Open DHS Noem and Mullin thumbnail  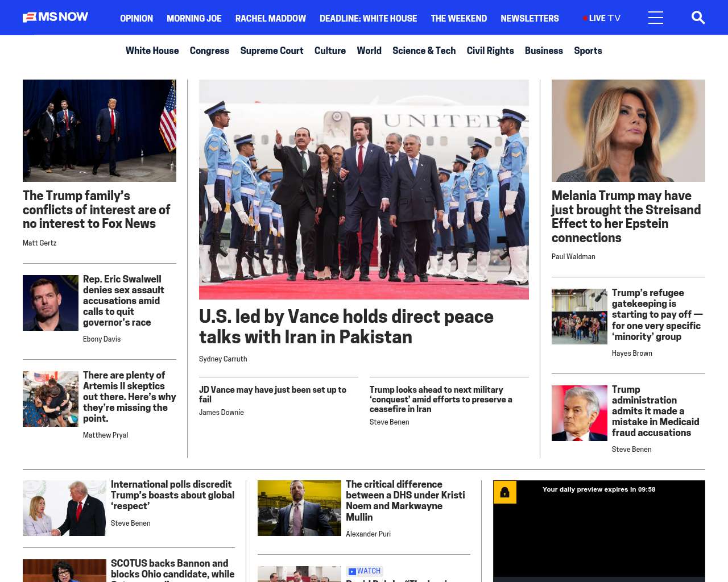click(x=299, y=508)
